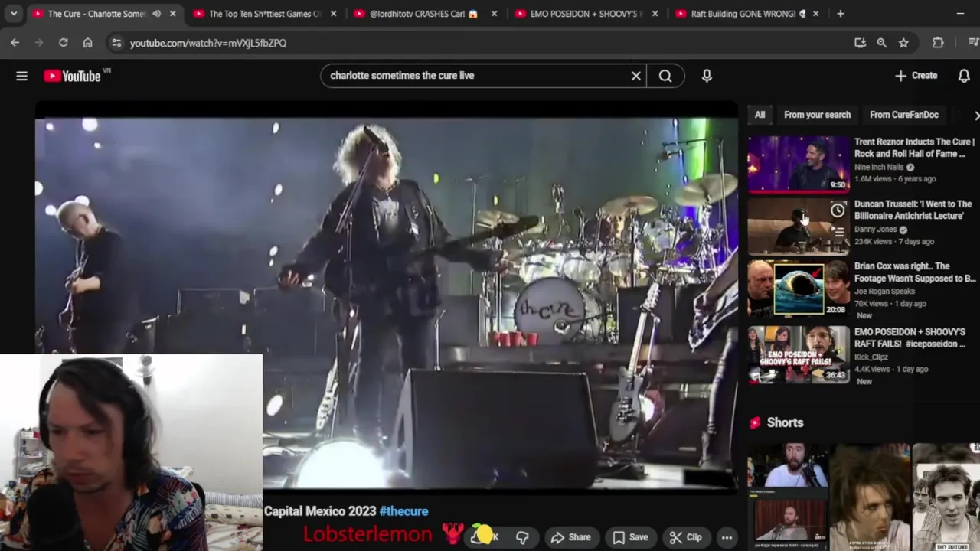980x551 pixels.
Task: Show more filter chips with arrow
Action: (x=975, y=115)
